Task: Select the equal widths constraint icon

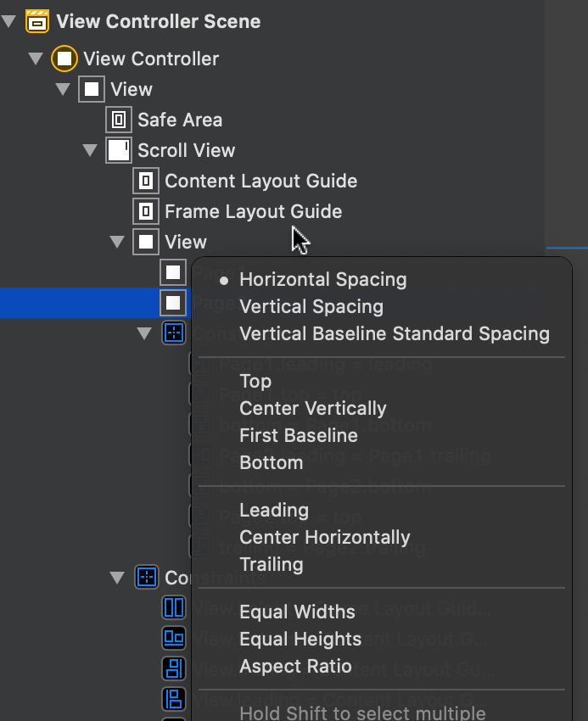Action: [x=173, y=608]
